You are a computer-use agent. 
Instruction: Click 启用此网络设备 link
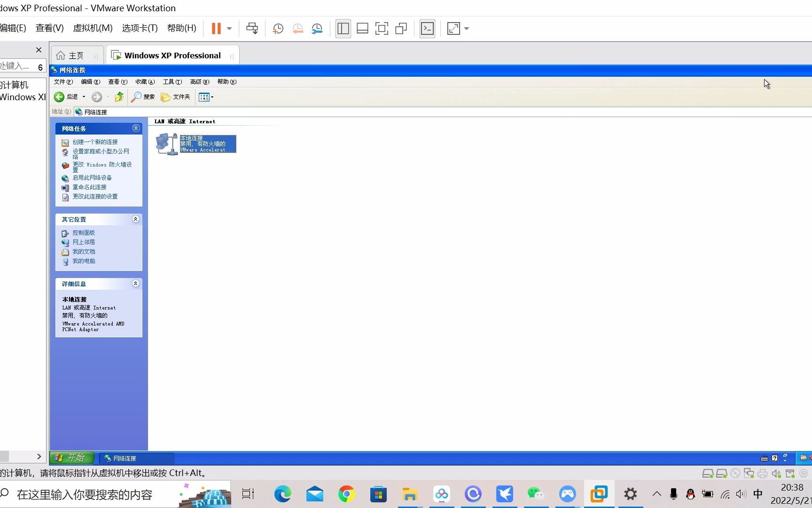92,178
